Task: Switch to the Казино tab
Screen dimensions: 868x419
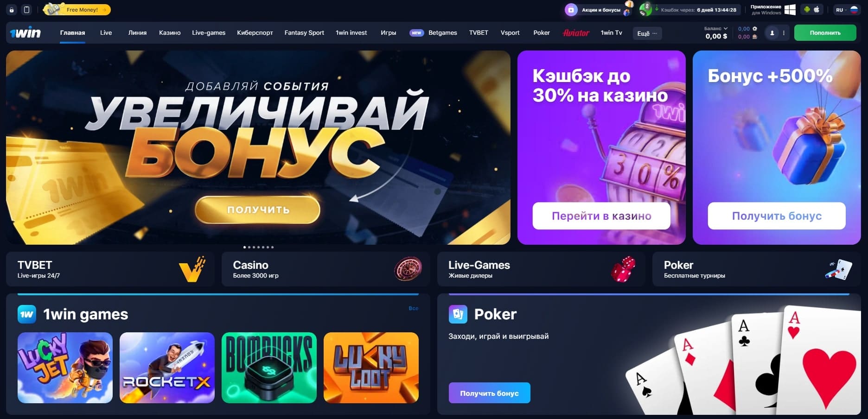Action: coord(170,33)
